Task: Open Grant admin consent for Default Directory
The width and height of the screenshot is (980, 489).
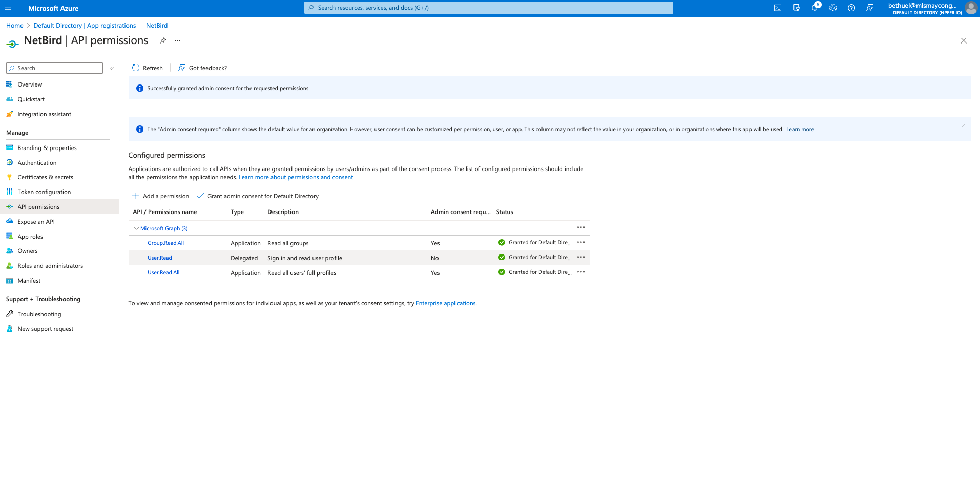Action: (258, 196)
